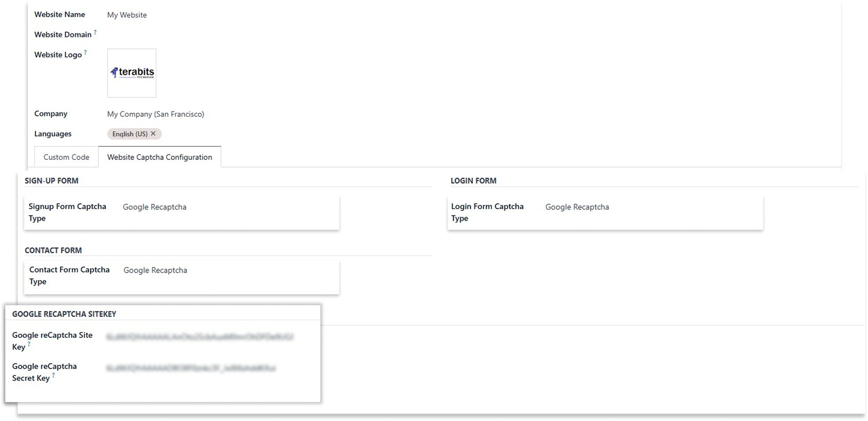Open the Signup Form Captcha Type dropdown

[x=227, y=207]
